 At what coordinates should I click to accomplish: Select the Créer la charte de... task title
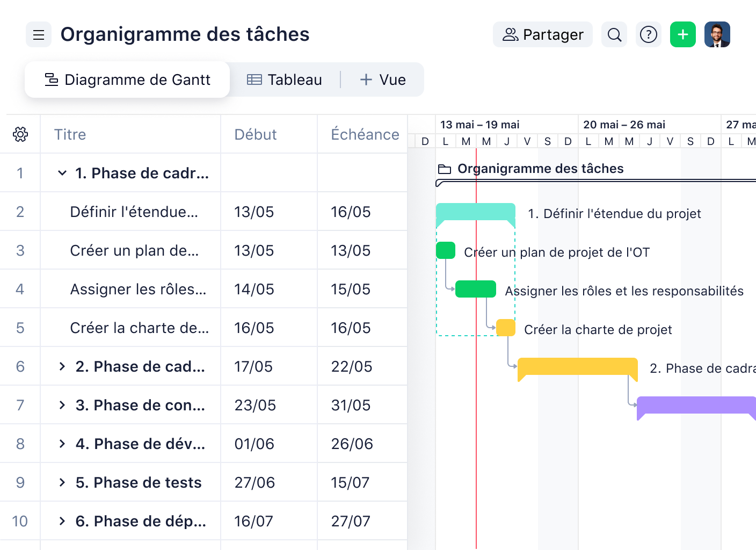(x=140, y=328)
